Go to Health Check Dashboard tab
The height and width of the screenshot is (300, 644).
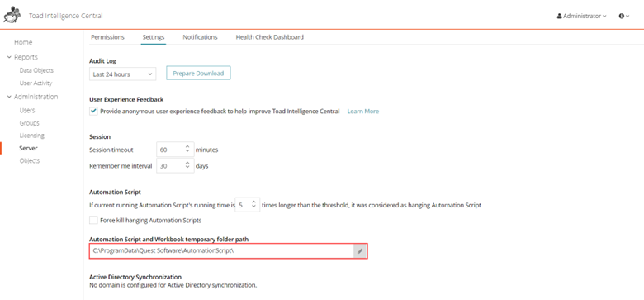269,37
